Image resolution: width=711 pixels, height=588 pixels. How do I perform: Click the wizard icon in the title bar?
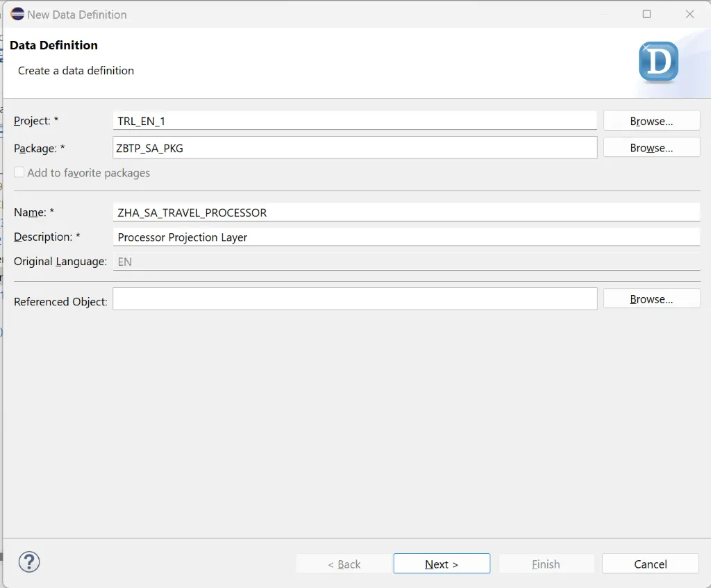click(17, 14)
